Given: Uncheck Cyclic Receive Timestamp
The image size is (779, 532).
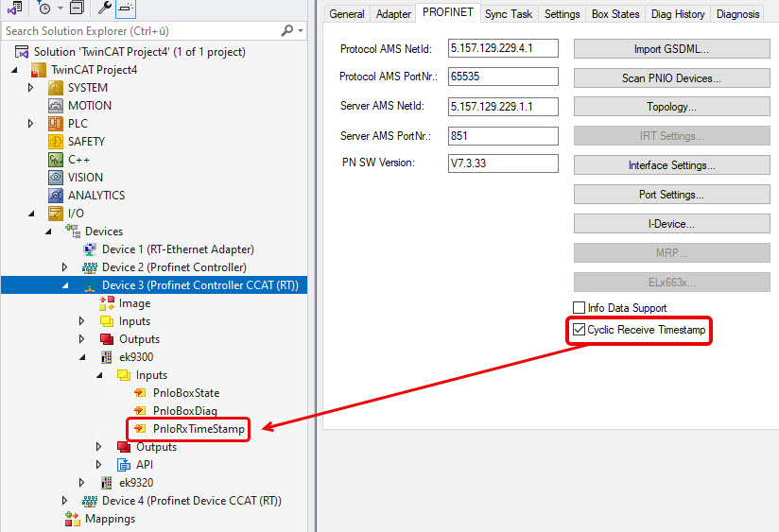Looking at the screenshot, I should pos(580,330).
